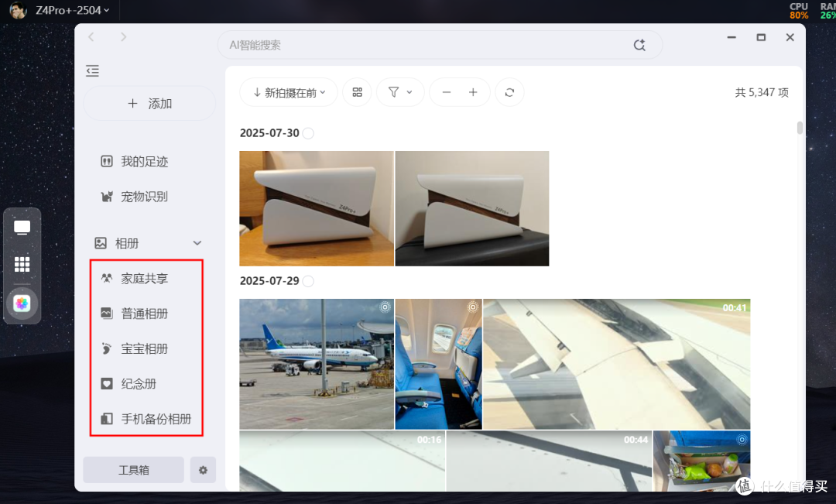Open the blue airplane seats photo
The height and width of the screenshot is (504, 836).
(x=438, y=365)
